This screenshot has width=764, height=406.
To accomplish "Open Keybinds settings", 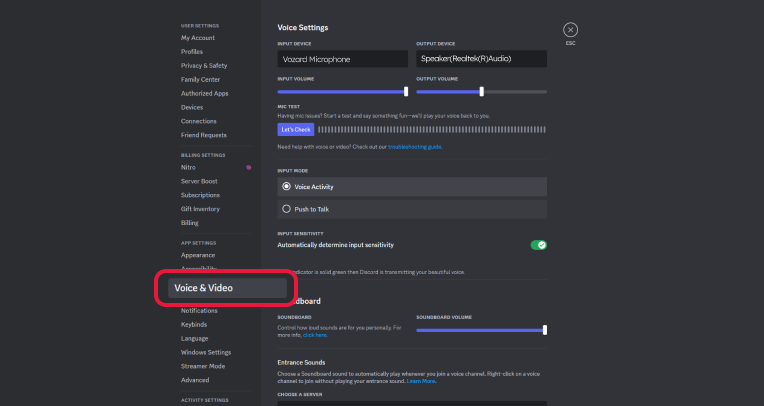I will tap(194, 325).
